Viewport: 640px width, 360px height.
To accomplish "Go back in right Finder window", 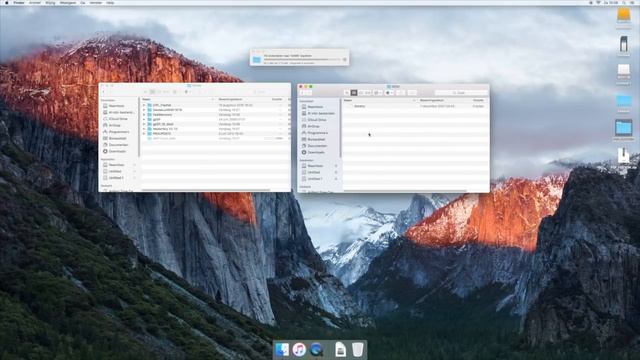I will tap(302, 93).
